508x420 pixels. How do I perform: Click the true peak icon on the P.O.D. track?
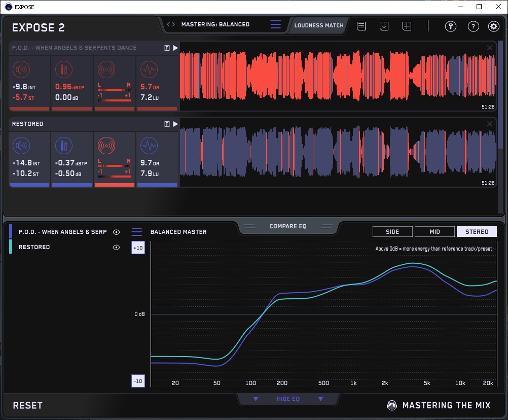coord(64,70)
